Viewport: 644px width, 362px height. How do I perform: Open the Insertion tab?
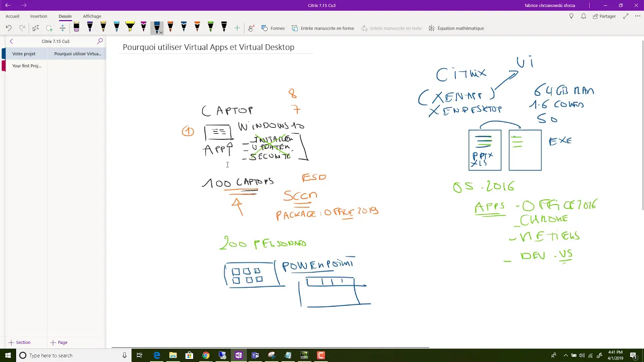(39, 16)
